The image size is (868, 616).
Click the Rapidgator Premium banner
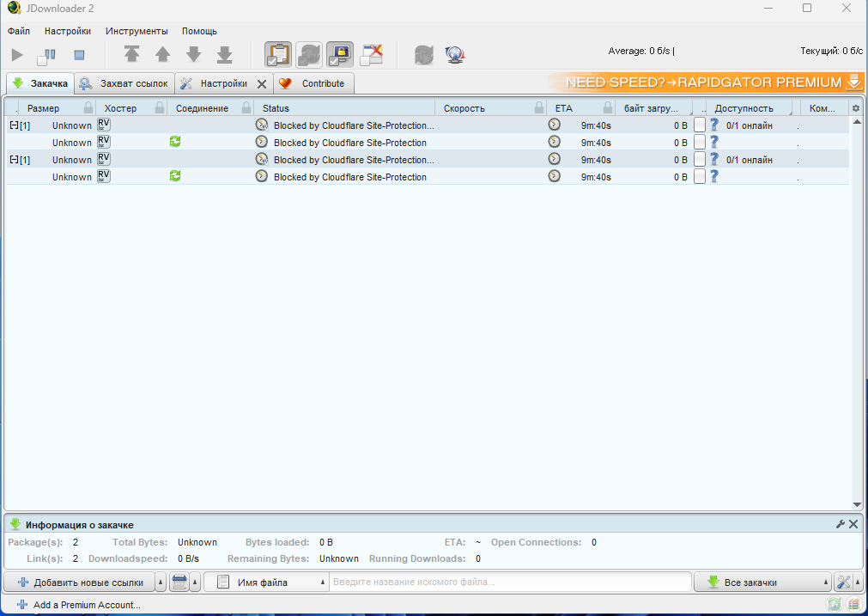pyautogui.click(x=705, y=82)
